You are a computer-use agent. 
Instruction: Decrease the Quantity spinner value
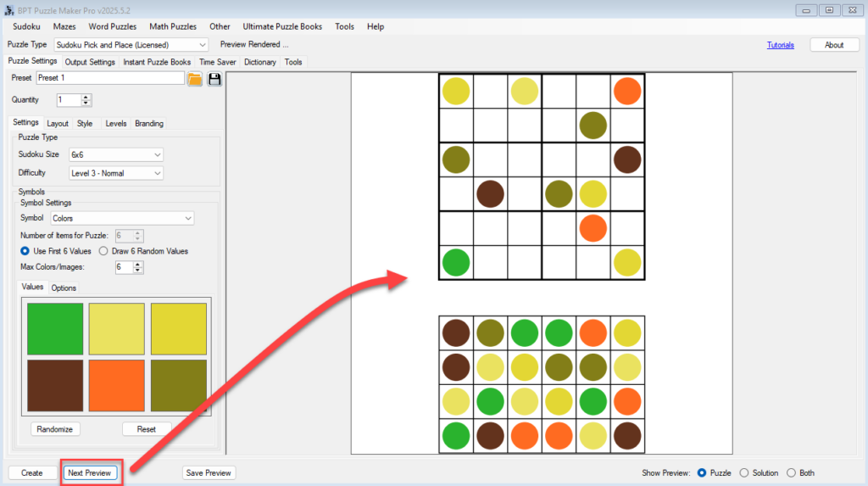(86, 103)
